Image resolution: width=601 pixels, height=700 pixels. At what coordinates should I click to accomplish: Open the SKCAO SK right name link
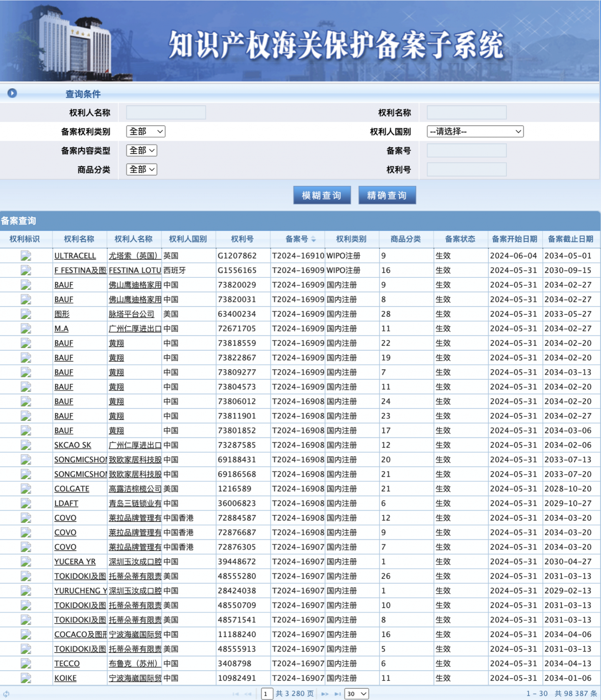point(73,445)
